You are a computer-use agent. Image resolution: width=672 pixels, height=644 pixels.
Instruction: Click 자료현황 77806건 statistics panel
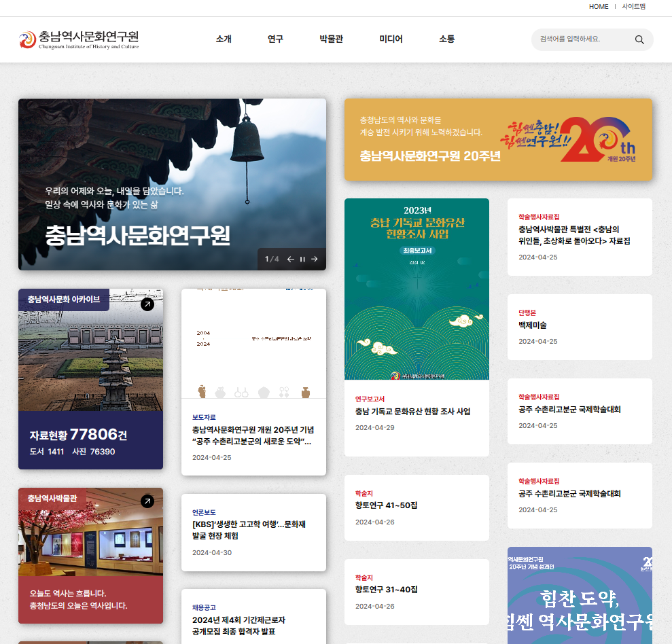(90, 440)
